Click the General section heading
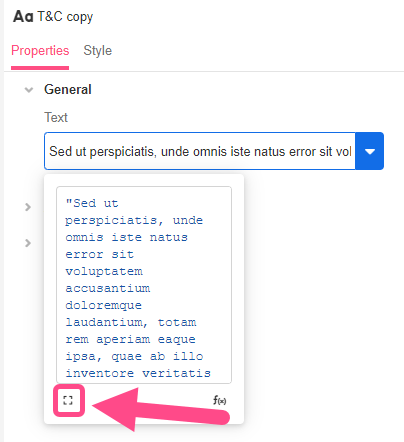404x442 pixels. point(68,89)
